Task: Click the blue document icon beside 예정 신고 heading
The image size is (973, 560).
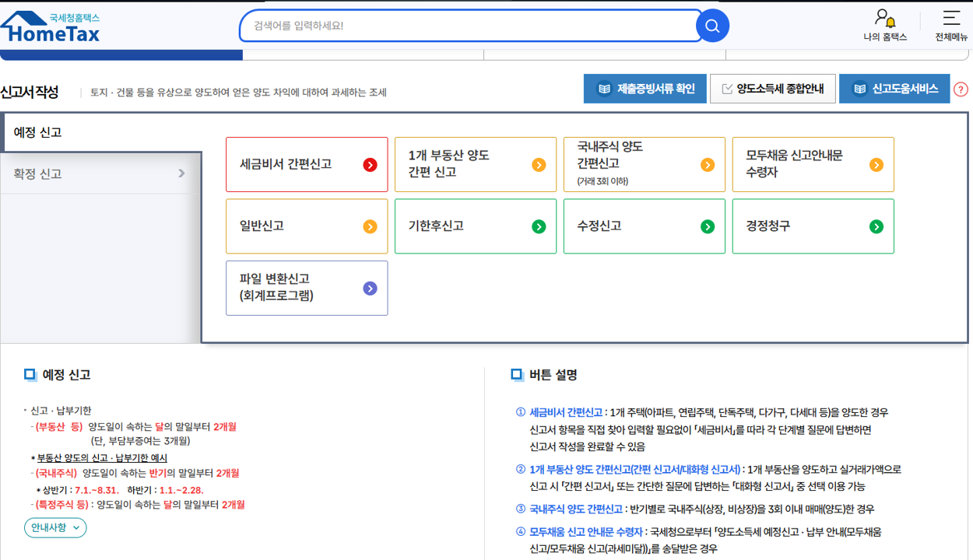Action: pos(30,376)
